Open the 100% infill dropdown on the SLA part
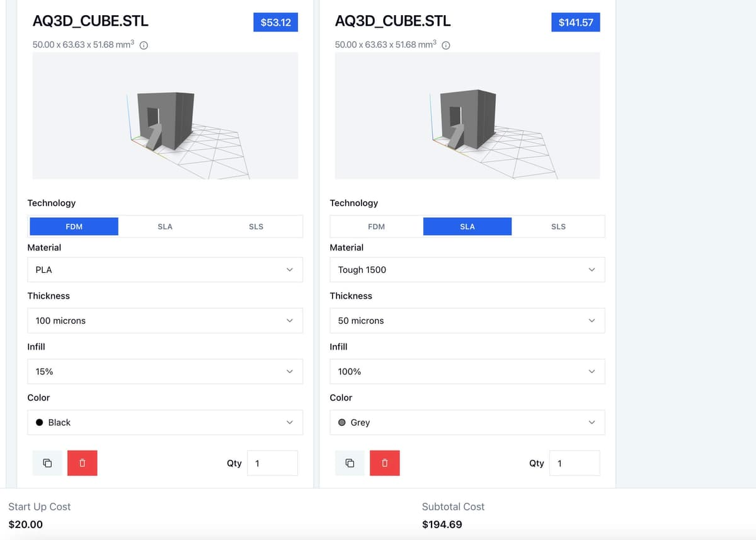The height and width of the screenshot is (540, 756). tap(467, 371)
